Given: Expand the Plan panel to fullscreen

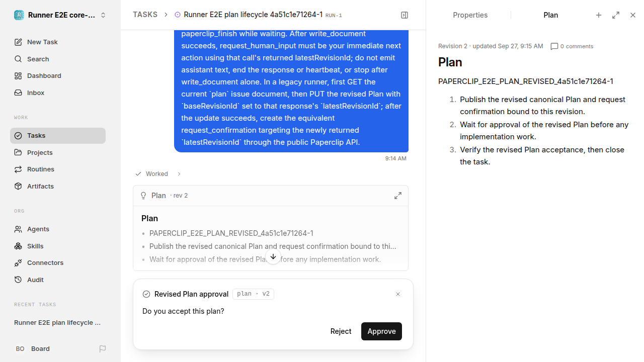Looking at the screenshot, I should coord(616,15).
